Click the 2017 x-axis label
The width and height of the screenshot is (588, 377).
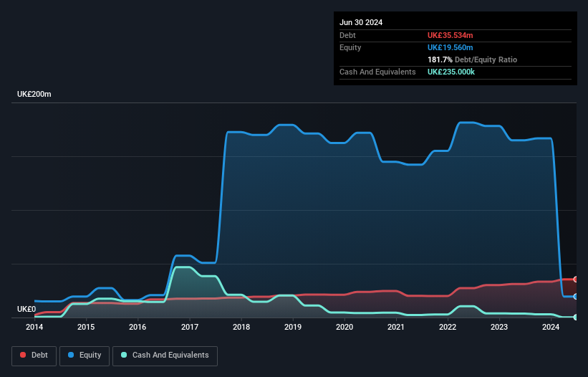(x=190, y=327)
